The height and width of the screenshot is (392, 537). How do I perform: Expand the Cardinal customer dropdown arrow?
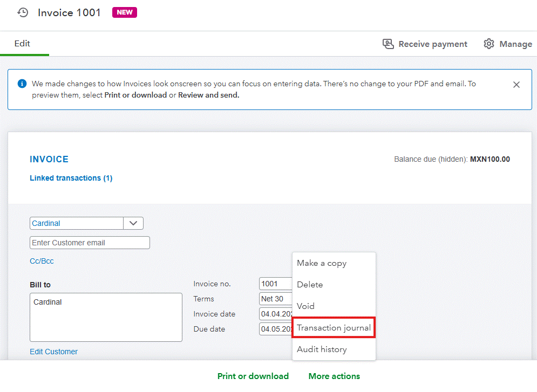(x=133, y=223)
